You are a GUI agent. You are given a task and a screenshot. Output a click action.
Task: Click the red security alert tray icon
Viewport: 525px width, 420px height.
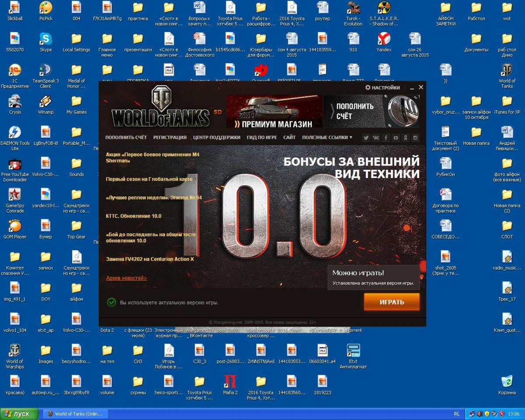501,414
